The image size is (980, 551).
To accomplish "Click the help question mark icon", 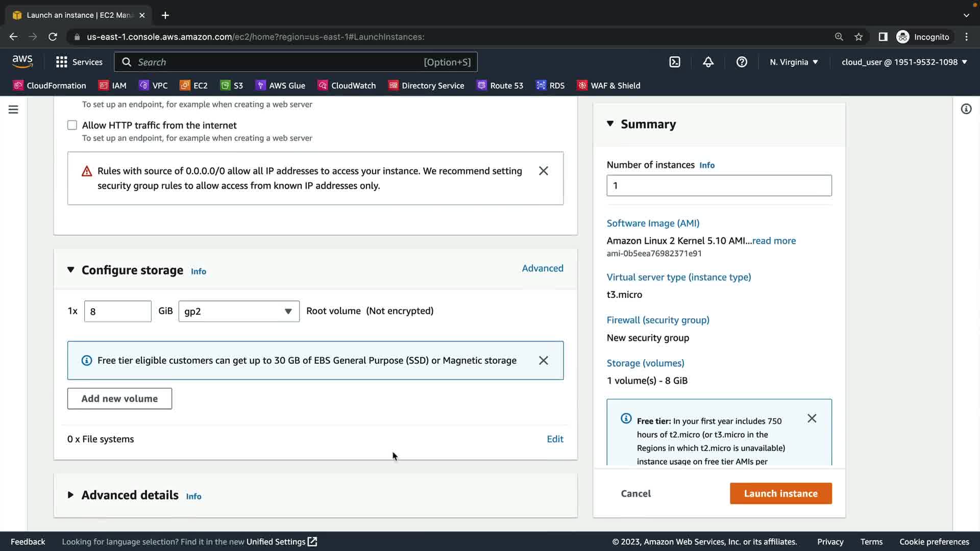I will point(742,62).
